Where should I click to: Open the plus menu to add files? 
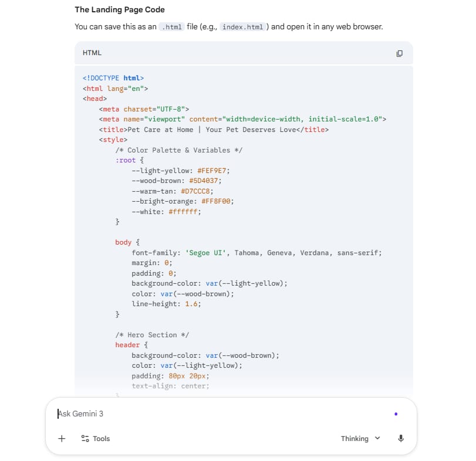coord(61,438)
